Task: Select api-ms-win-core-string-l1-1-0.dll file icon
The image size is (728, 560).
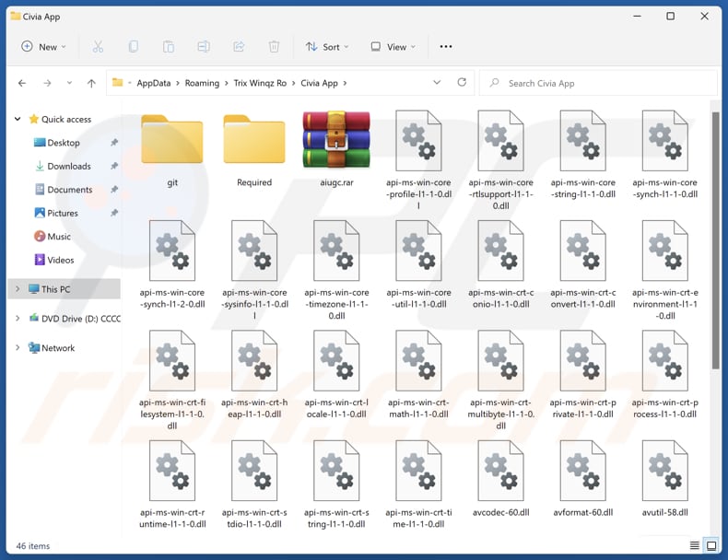Action: [582, 141]
